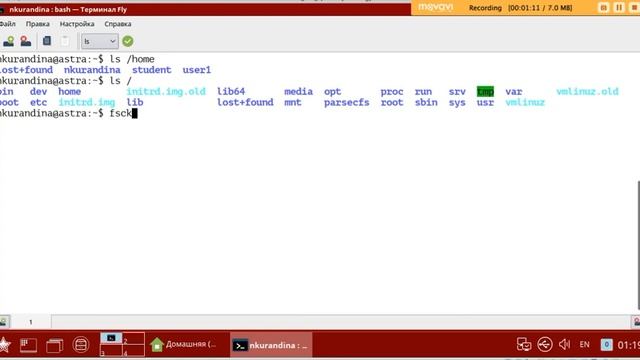Switch to virtual desktop 2 in pager

point(133,338)
